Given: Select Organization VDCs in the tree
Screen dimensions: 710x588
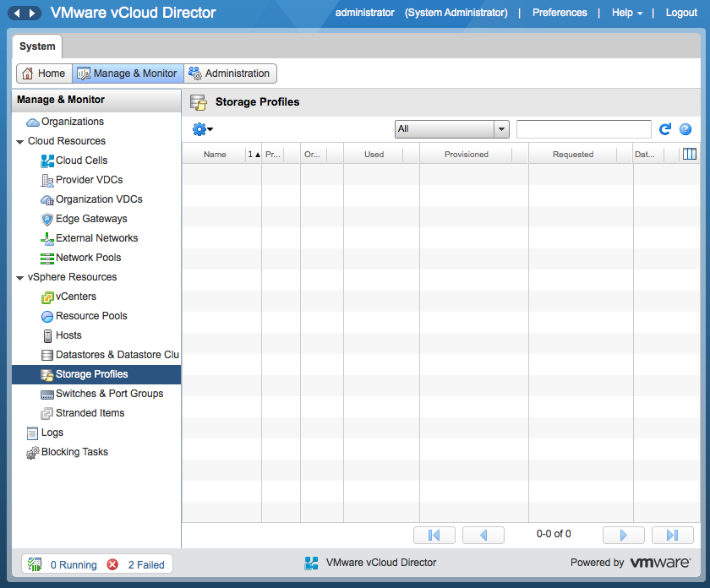Looking at the screenshot, I should (99, 199).
